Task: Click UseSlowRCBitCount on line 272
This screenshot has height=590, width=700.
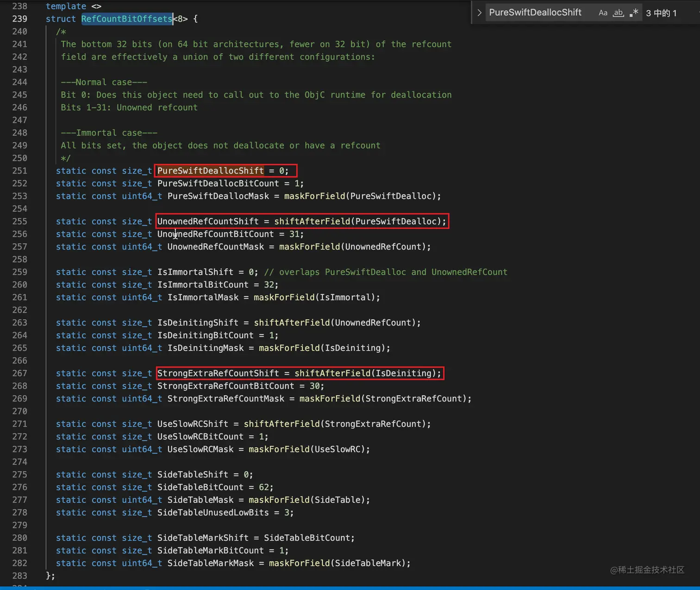Action: click(x=200, y=437)
